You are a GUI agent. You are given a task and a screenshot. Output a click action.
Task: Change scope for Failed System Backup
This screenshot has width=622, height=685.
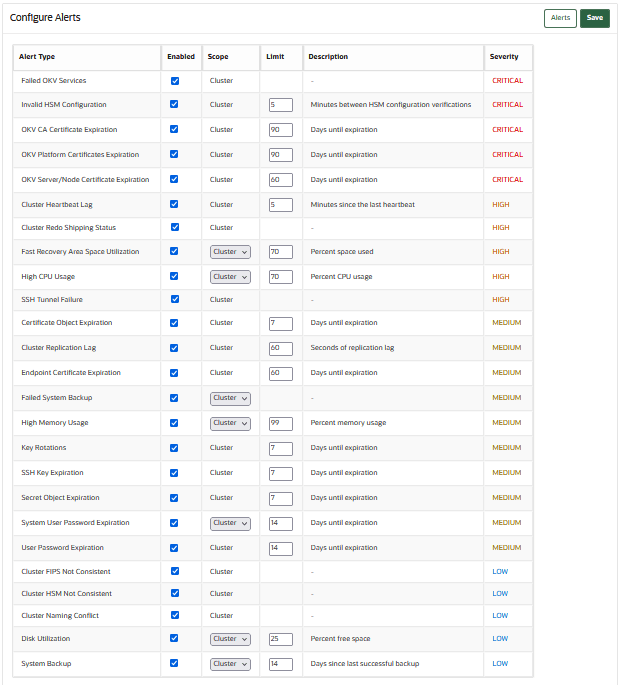[x=230, y=398]
